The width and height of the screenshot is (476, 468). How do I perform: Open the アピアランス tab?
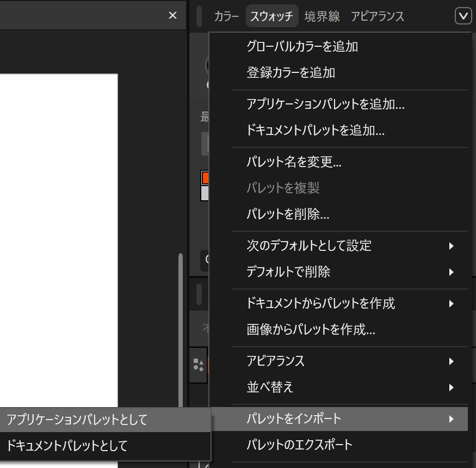378,16
